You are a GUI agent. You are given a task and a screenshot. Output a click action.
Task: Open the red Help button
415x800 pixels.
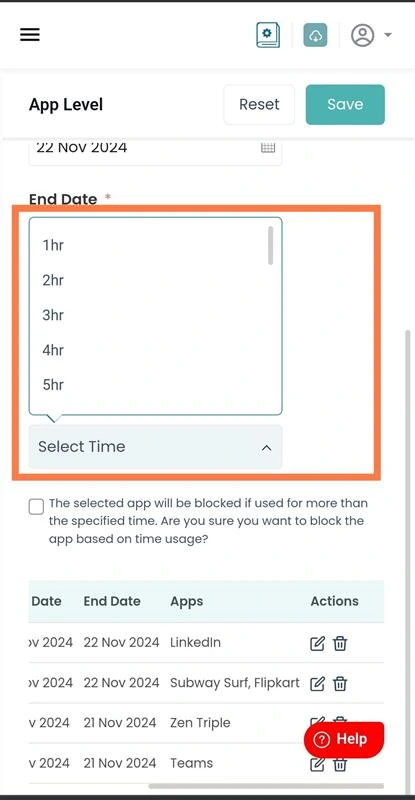coord(344,739)
